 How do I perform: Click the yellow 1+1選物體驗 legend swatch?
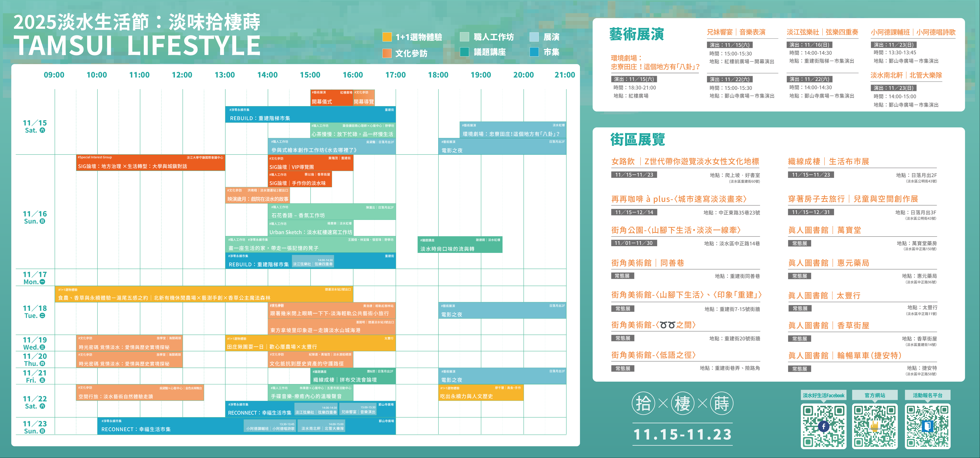pos(387,37)
